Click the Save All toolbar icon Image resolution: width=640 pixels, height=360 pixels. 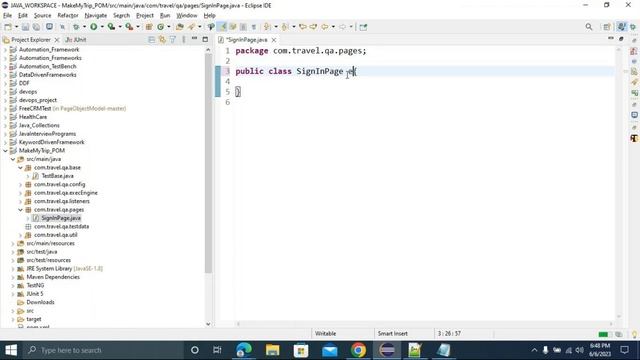click(x=36, y=27)
